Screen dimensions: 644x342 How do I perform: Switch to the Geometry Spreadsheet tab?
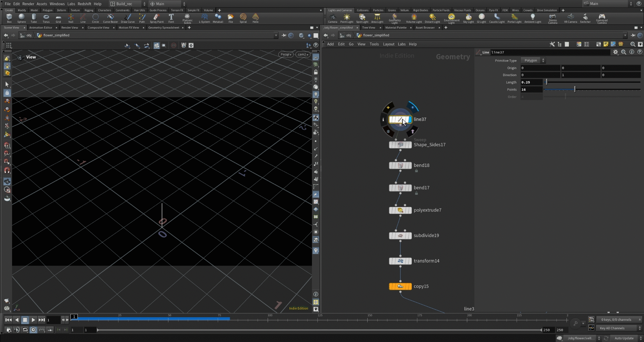pos(164,27)
